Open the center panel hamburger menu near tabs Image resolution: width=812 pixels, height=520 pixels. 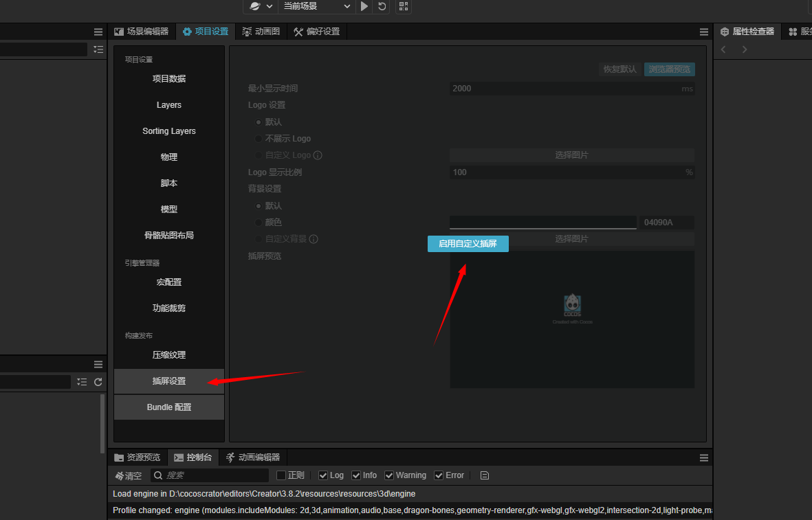[704, 32]
